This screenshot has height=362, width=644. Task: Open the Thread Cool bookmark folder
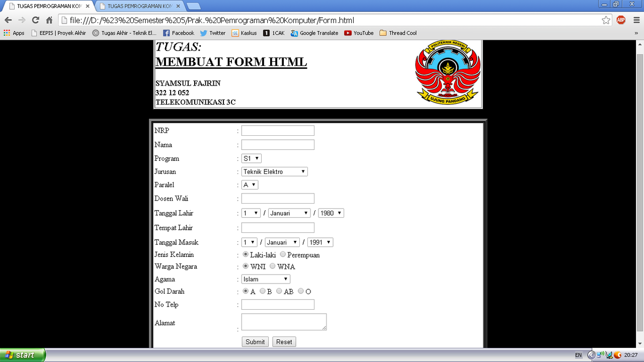pos(398,33)
